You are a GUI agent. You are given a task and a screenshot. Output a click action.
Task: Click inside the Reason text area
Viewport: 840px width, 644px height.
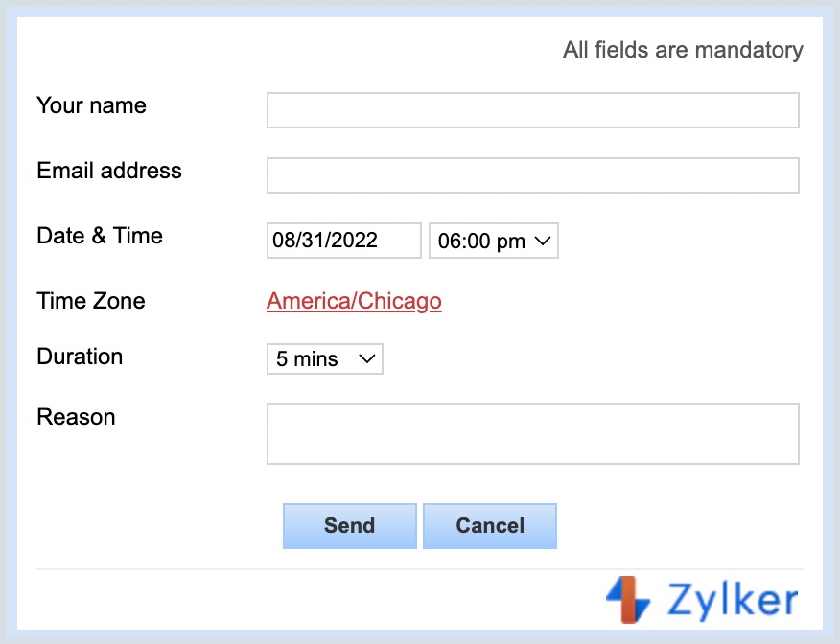(x=532, y=434)
